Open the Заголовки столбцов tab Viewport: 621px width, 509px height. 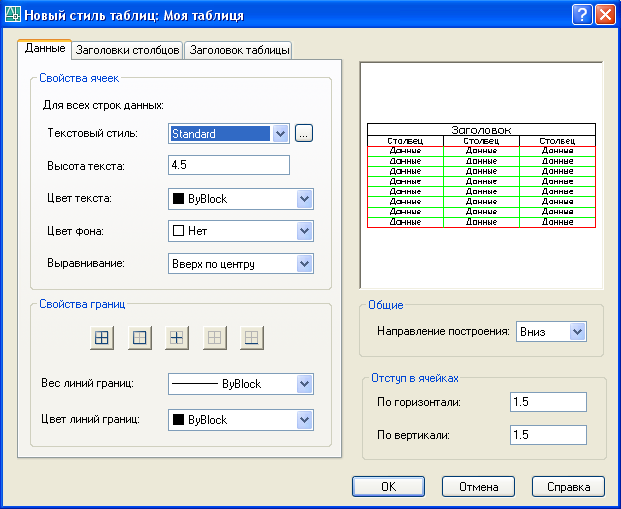click(127, 51)
